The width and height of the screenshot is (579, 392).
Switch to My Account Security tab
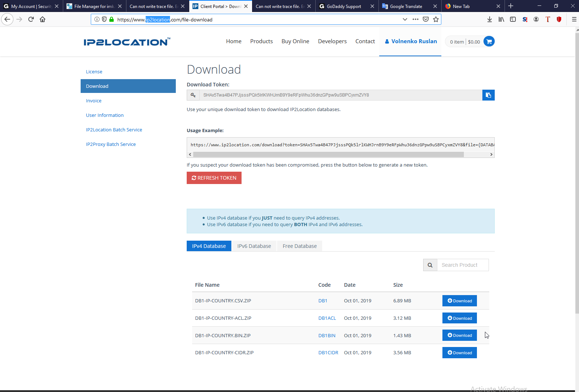pyautogui.click(x=31, y=6)
